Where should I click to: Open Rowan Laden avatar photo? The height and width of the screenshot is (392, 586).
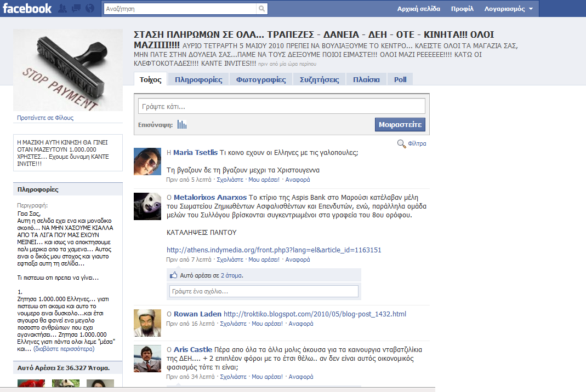(147, 323)
